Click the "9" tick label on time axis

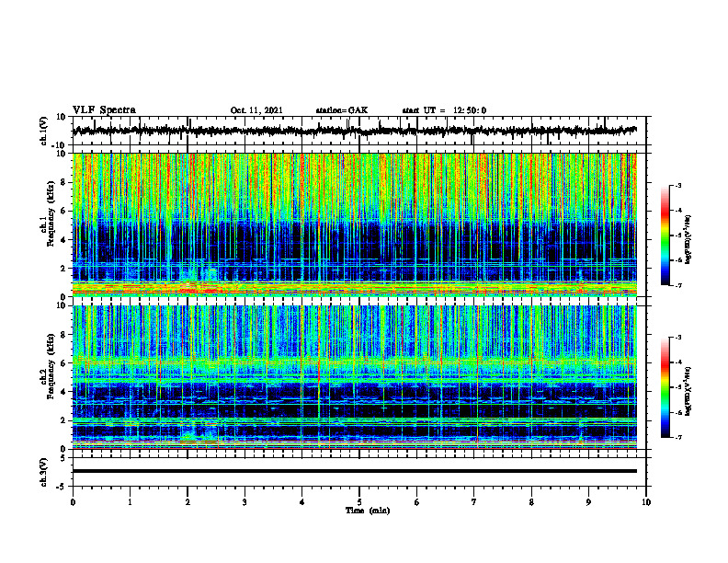click(x=588, y=502)
